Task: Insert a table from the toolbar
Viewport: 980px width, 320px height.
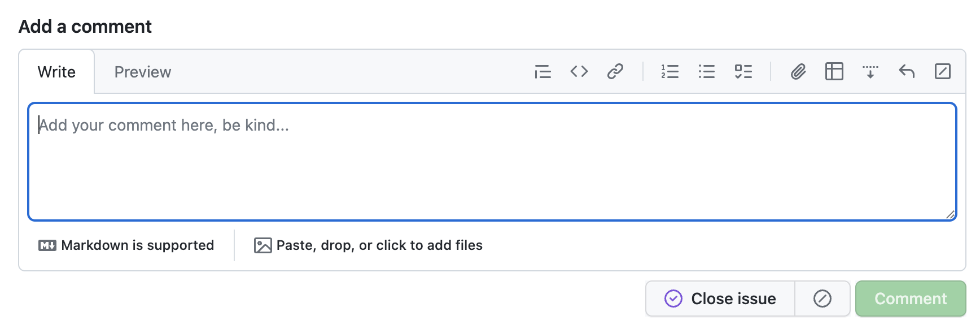Action: click(x=834, y=72)
